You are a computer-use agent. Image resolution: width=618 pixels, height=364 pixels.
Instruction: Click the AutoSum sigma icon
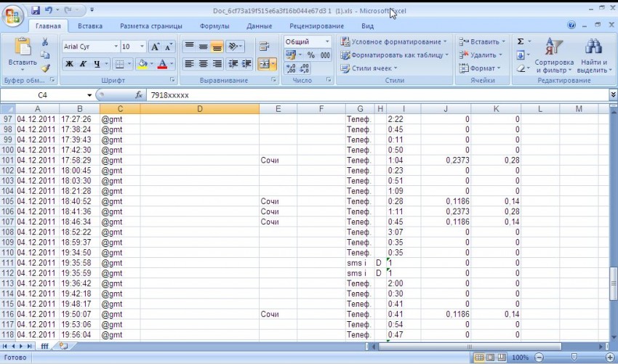521,42
